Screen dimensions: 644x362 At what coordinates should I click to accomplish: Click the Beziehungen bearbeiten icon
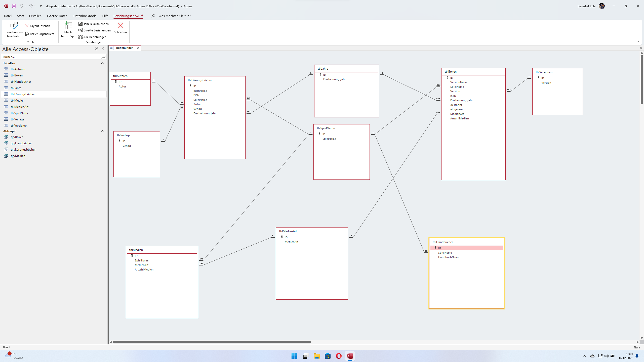pos(14,26)
